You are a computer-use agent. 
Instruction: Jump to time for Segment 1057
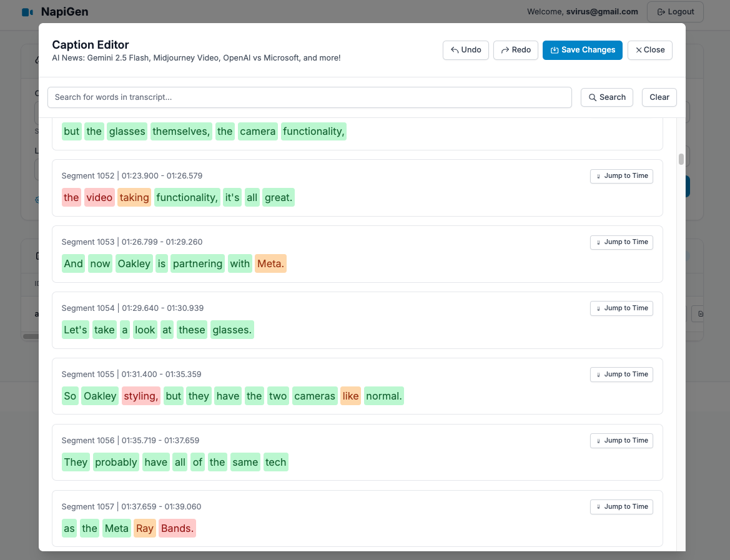pos(621,507)
